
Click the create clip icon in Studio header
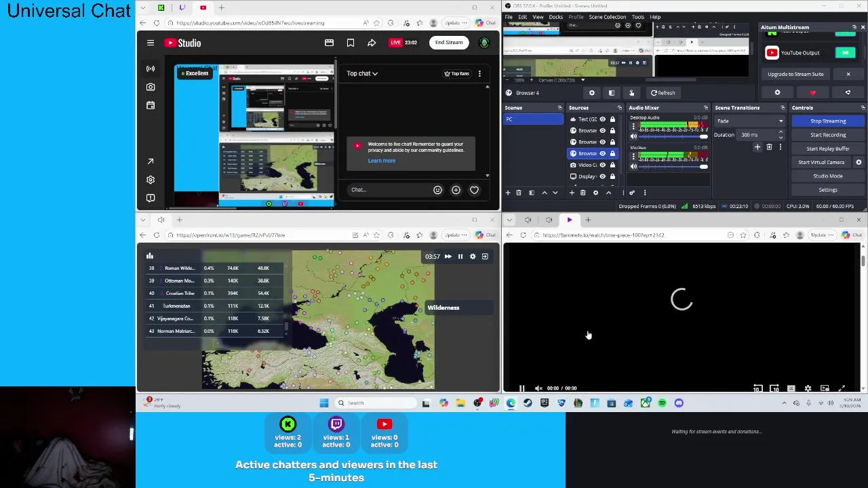click(329, 43)
